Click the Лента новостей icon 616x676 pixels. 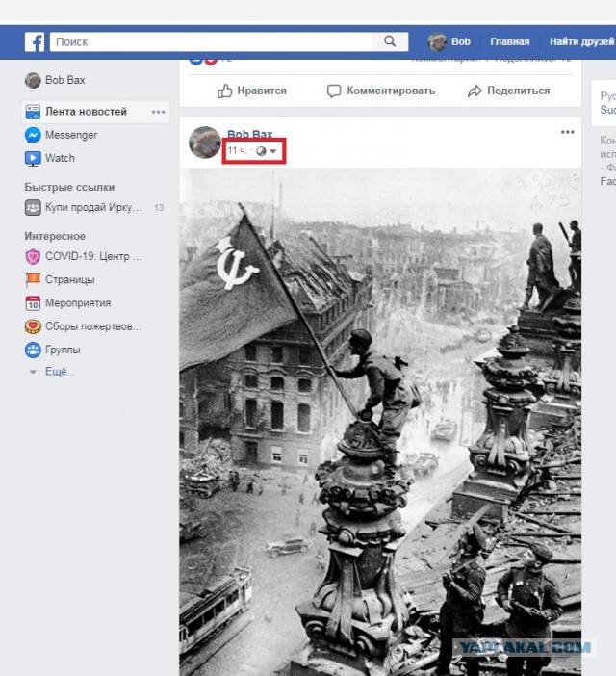point(33,112)
